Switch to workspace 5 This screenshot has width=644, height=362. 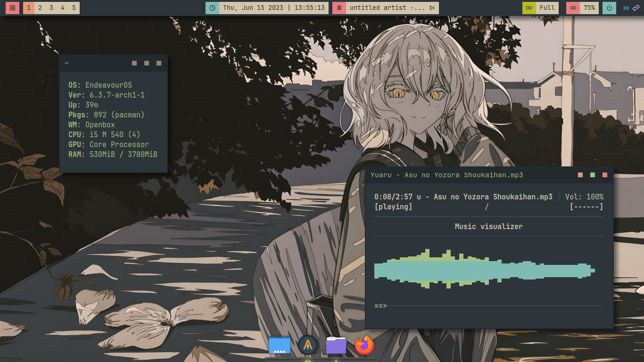74,8
